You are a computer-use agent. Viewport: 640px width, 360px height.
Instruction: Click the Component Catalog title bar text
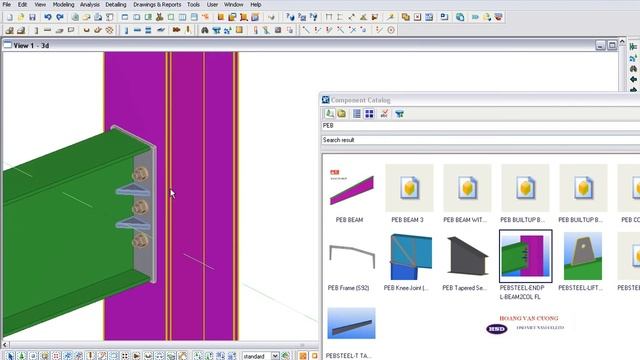tap(360, 100)
